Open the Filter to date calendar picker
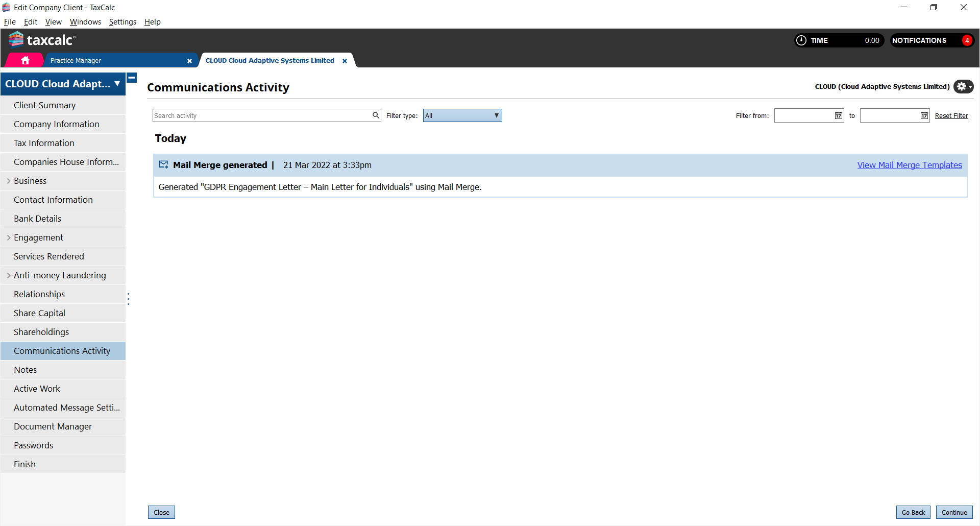Image resolution: width=980 pixels, height=526 pixels. click(924, 115)
